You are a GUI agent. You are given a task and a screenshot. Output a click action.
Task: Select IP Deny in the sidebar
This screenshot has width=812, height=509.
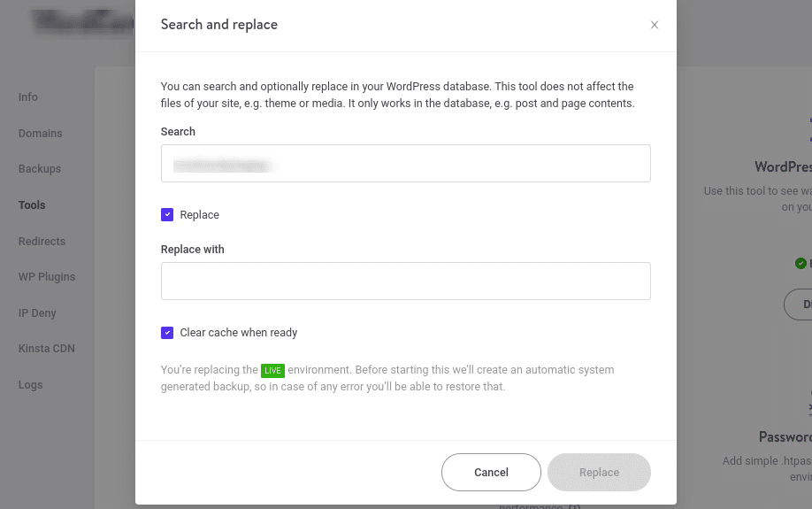[x=37, y=313]
